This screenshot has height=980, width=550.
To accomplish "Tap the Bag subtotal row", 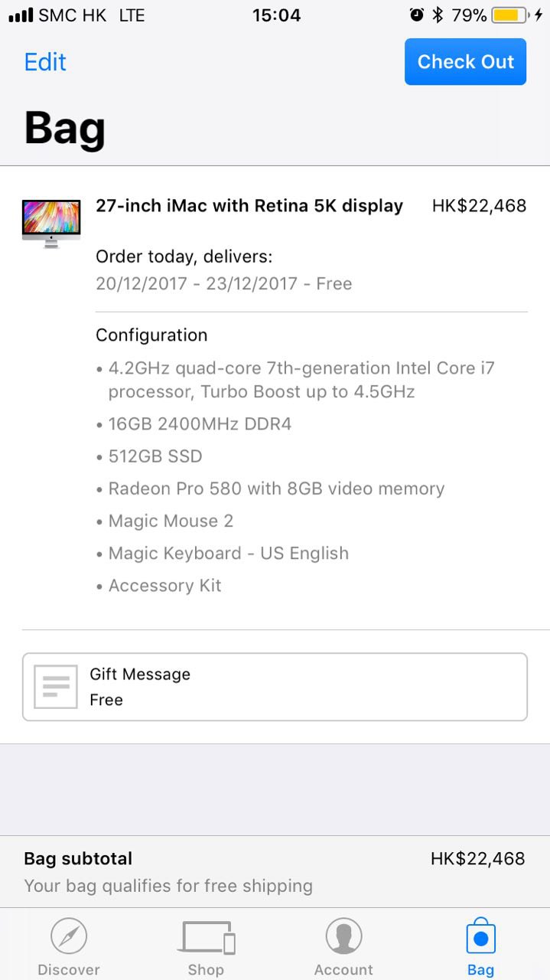I will (x=275, y=871).
